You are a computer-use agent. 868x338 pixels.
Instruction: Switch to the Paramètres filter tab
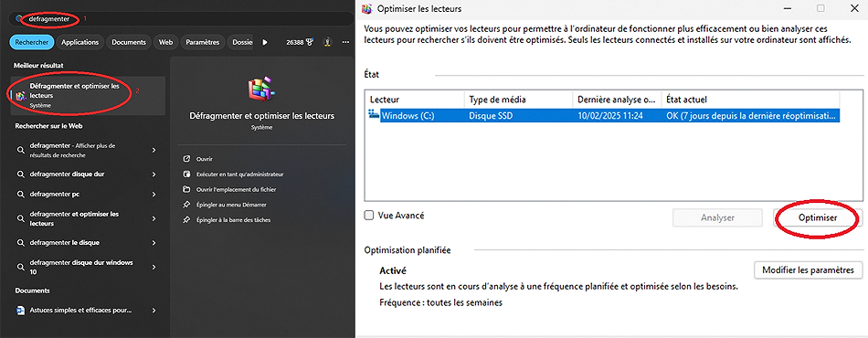tap(203, 42)
